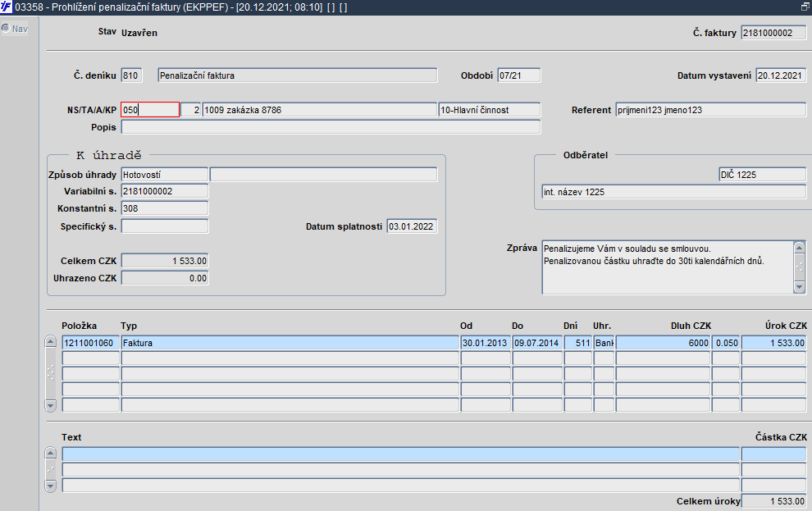Click the items table down arrow
The image size is (812, 511).
click(x=50, y=405)
